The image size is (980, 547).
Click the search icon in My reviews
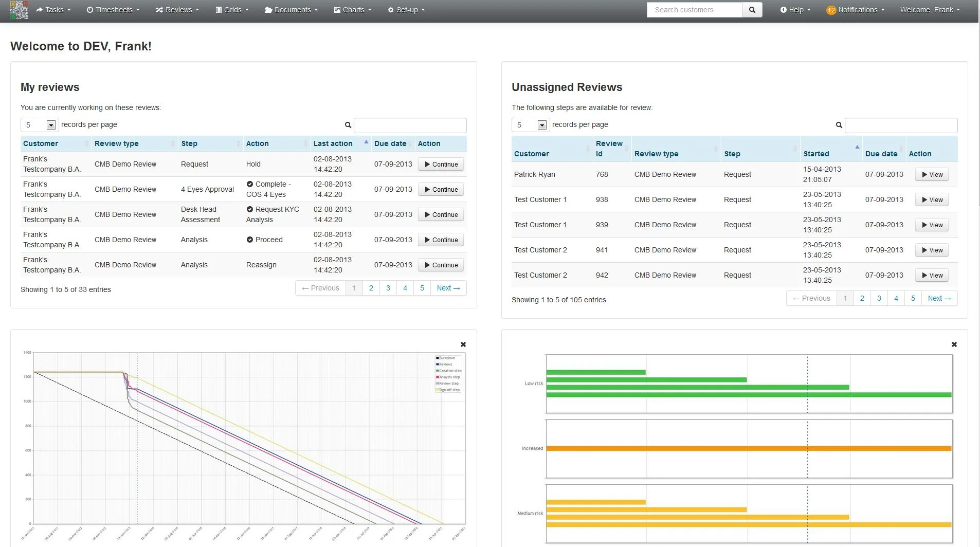click(348, 125)
